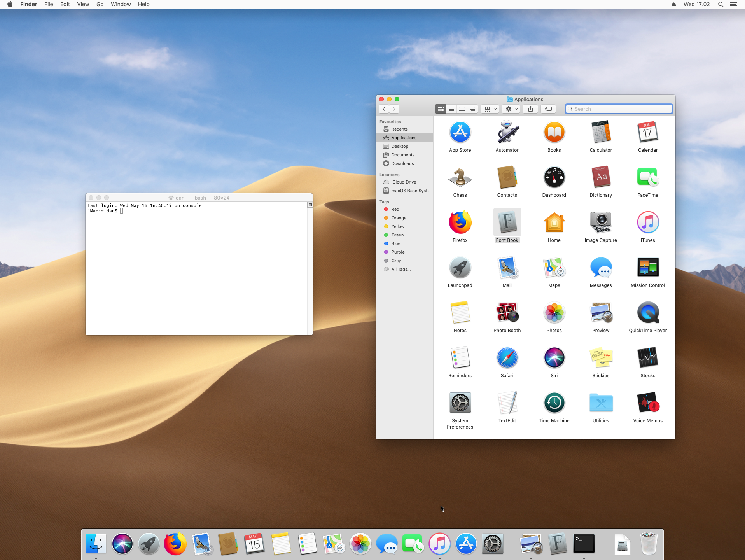Click the Share button in Finder toolbar

coord(530,109)
